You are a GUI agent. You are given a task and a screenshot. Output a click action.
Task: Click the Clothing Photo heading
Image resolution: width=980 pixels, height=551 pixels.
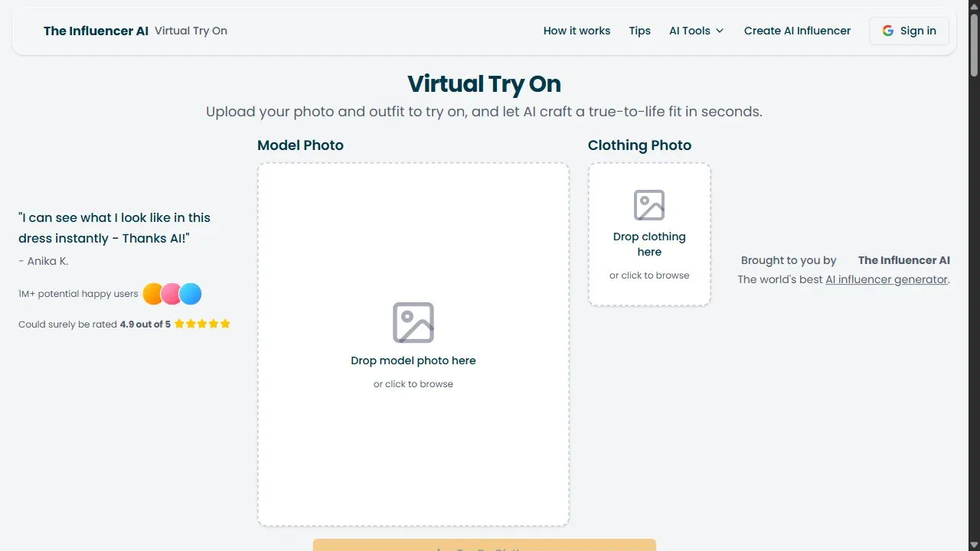point(639,145)
